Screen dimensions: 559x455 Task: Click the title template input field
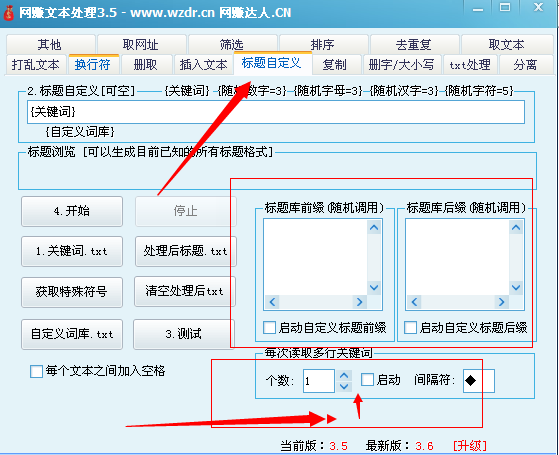click(276, 112)
